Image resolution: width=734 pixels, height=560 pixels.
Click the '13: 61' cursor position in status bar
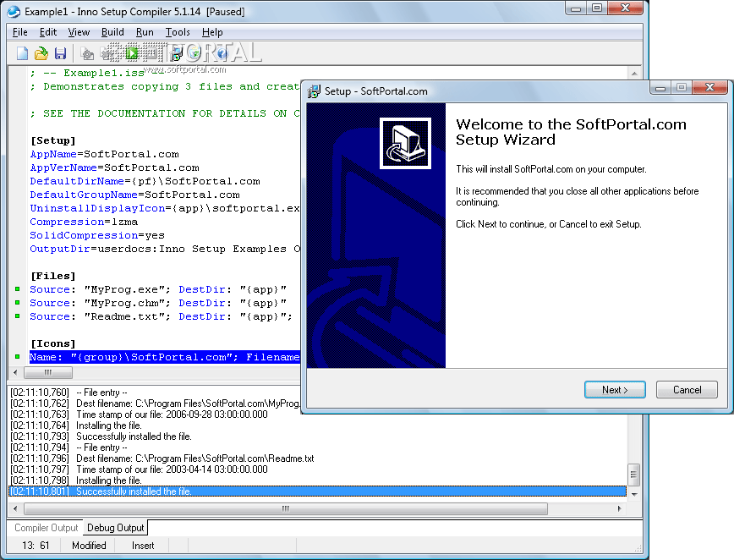point(36,546)
